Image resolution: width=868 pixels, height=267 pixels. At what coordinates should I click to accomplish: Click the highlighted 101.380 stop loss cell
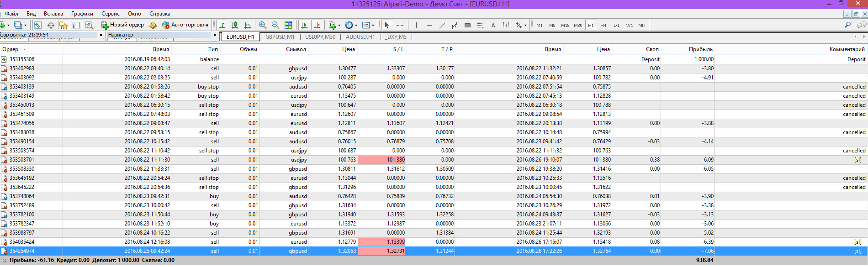tap(381, 160)
